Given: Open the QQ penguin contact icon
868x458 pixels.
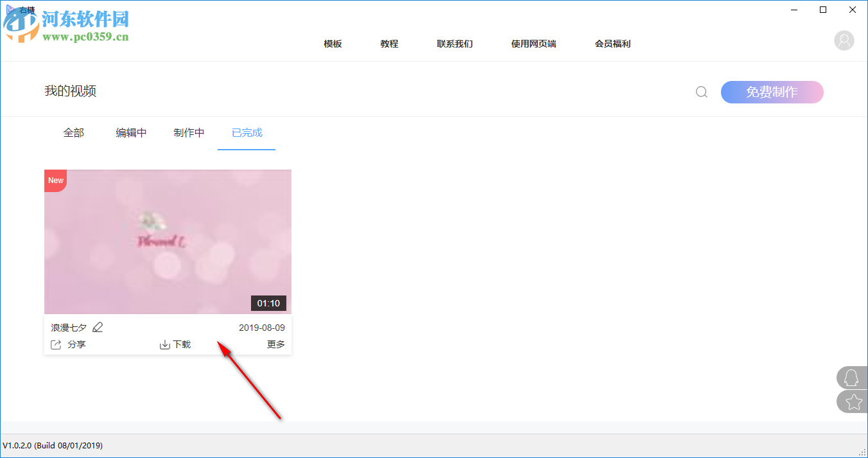Looking at the screenshot, I should (852, 378).
